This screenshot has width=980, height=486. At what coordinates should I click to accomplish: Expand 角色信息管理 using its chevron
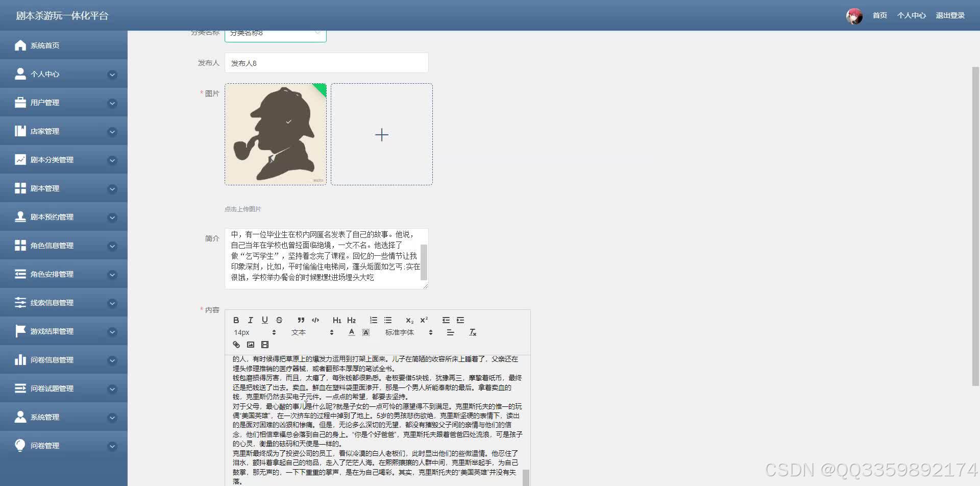[112, 246]
